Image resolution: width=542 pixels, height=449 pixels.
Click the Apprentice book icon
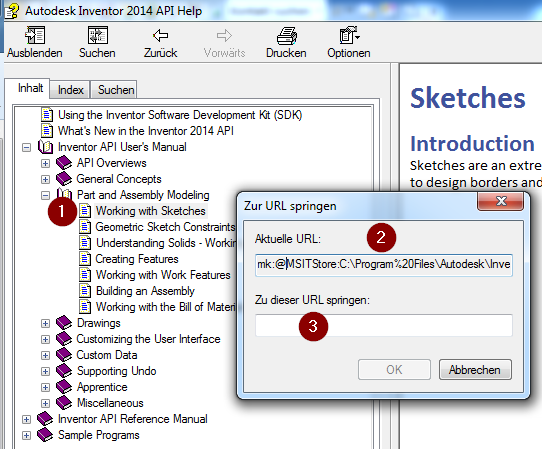pos(64,387)
